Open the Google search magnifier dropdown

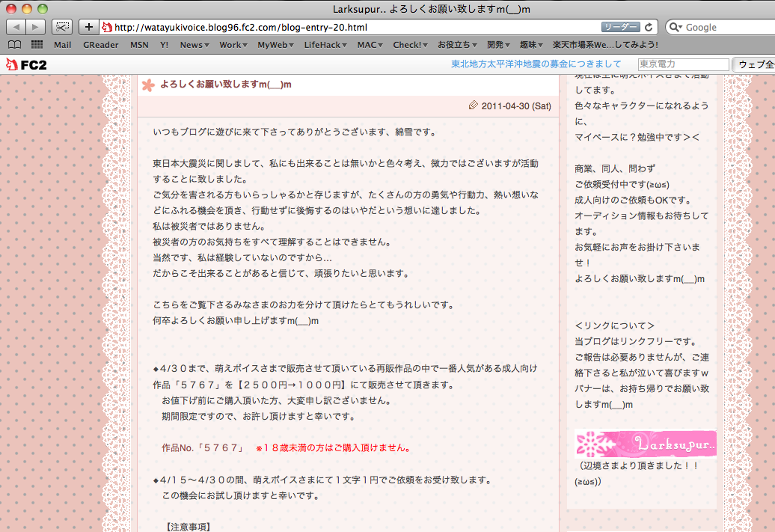(675, 27)
